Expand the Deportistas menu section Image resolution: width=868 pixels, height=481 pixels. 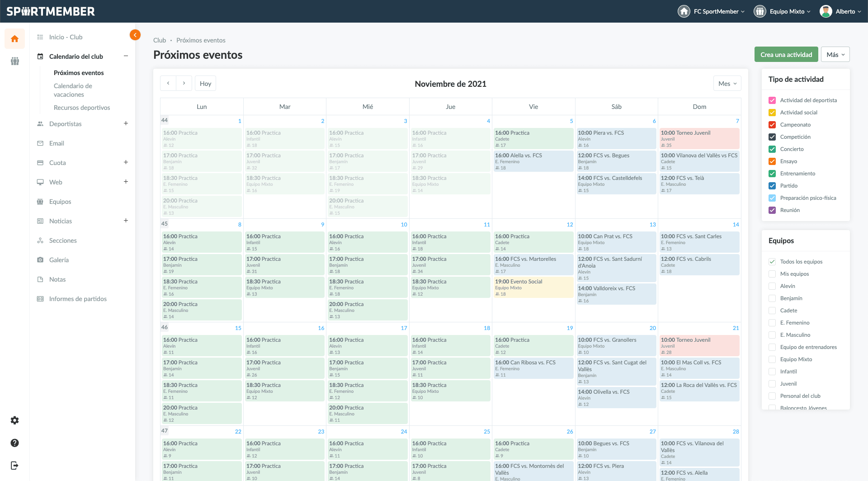click(x=126, y=123)
